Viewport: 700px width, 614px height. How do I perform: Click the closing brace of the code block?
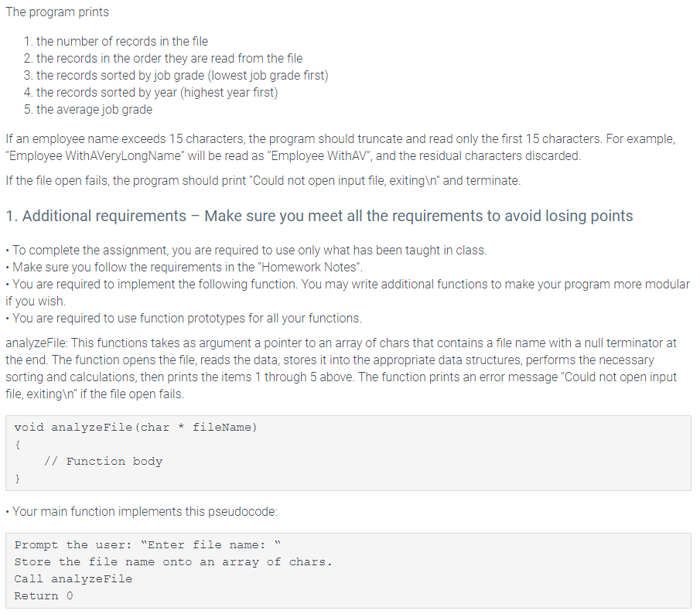(17, 478)
